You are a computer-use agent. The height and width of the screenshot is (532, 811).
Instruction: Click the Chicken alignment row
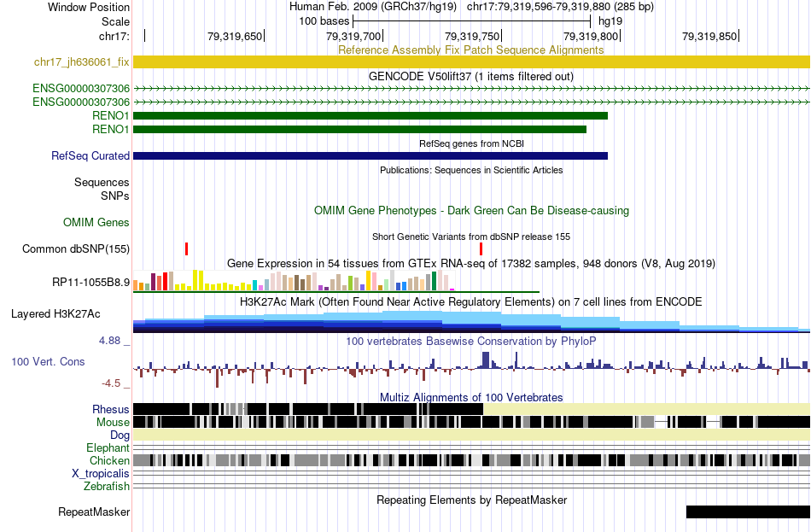(471, 460)
